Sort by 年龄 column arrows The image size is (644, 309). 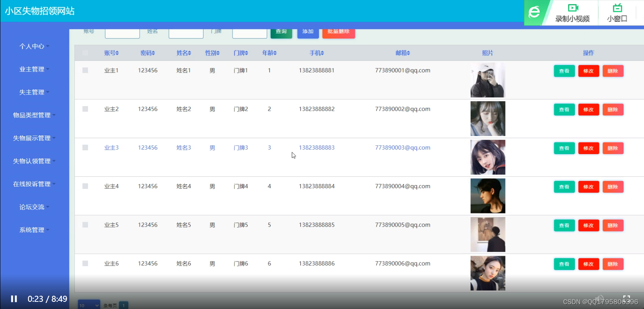(x=275, y=53)
